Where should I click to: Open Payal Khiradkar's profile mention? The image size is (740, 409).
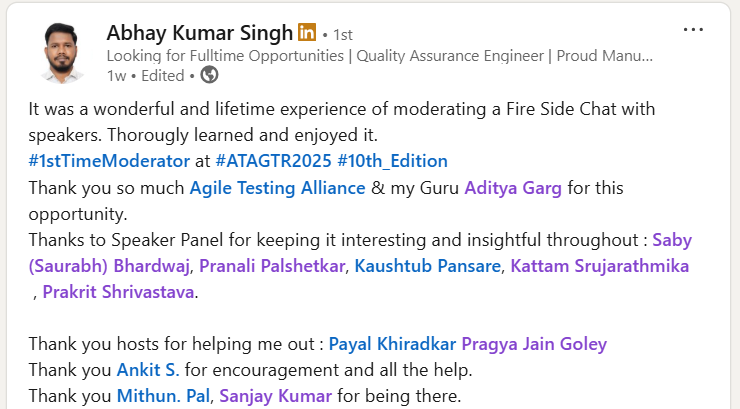click(392, 344)
